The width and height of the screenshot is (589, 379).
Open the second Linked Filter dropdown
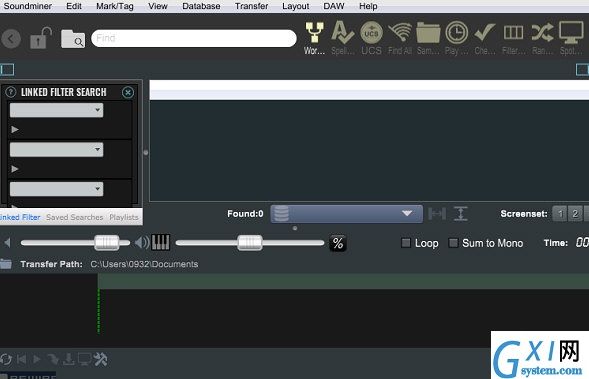coord(56,149)
